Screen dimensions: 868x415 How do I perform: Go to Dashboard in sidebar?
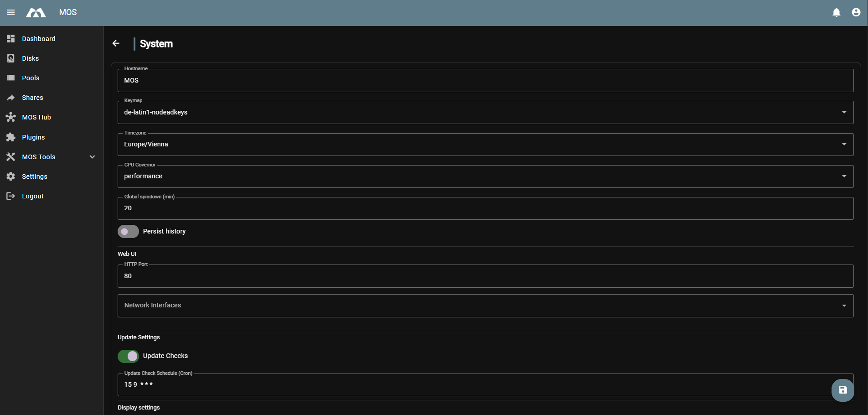39,39
